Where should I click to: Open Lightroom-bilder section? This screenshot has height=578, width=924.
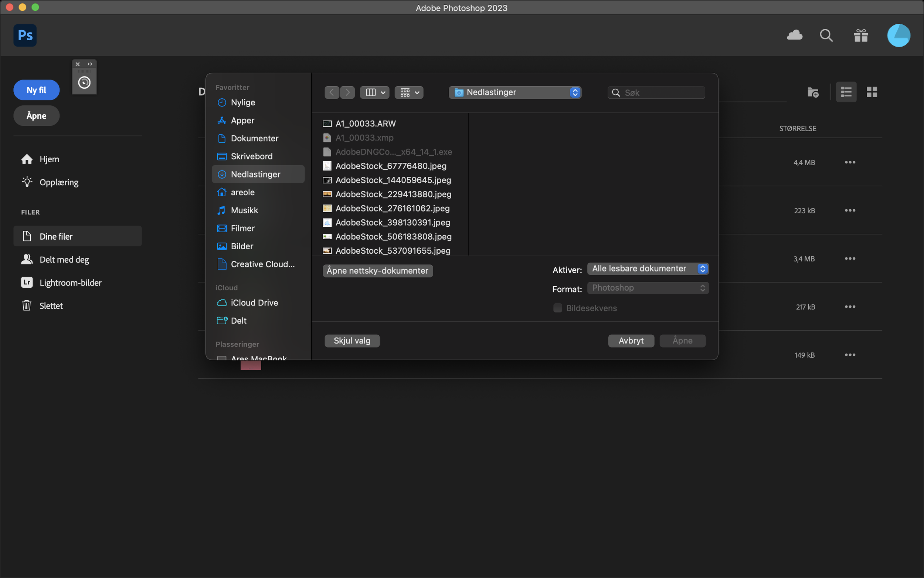pos(61,283)
